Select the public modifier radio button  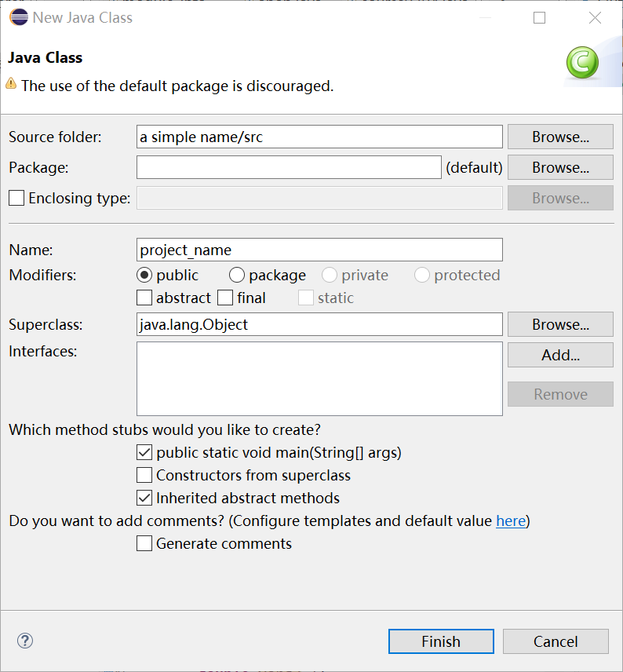point(144,275)
